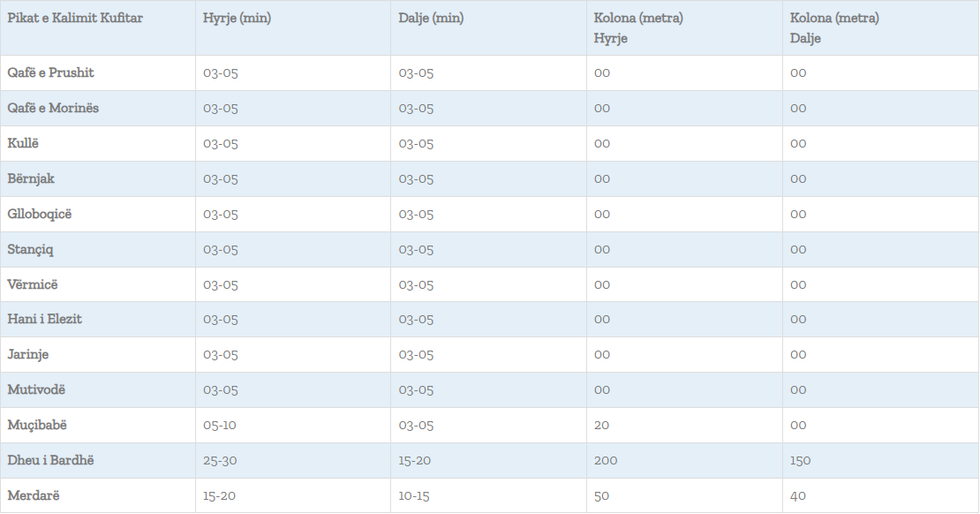Click Merdarë exit queue value 40
This screenshot has width=980, height=514.
[798, 496]
